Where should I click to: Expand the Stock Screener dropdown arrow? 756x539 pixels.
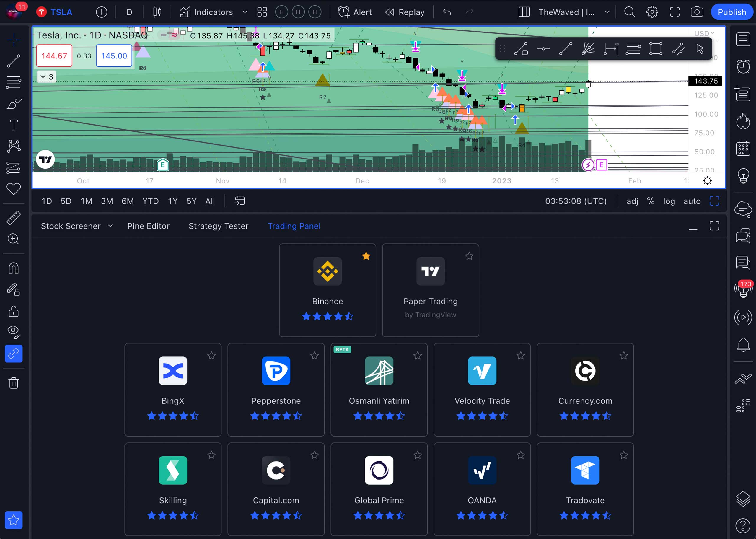(x=110, y=226)
